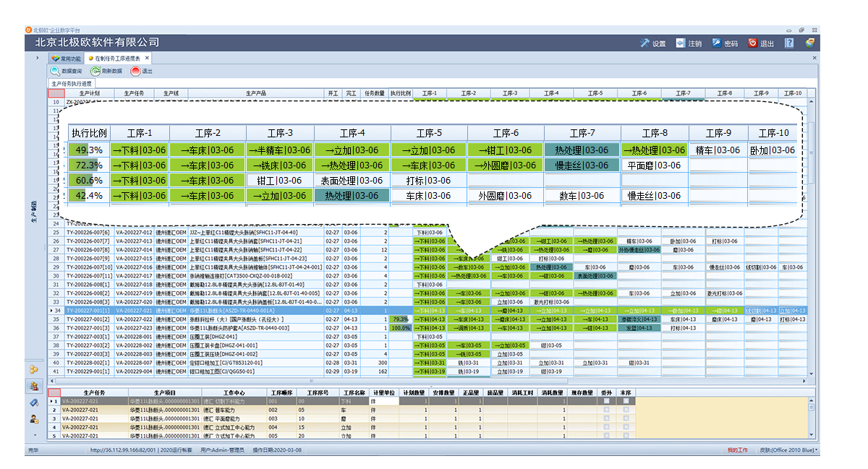Viewport: 868px width, 469px height.
Task: Close the 在制任务工序进度表 tab with its X
Action: click(147, 58)
